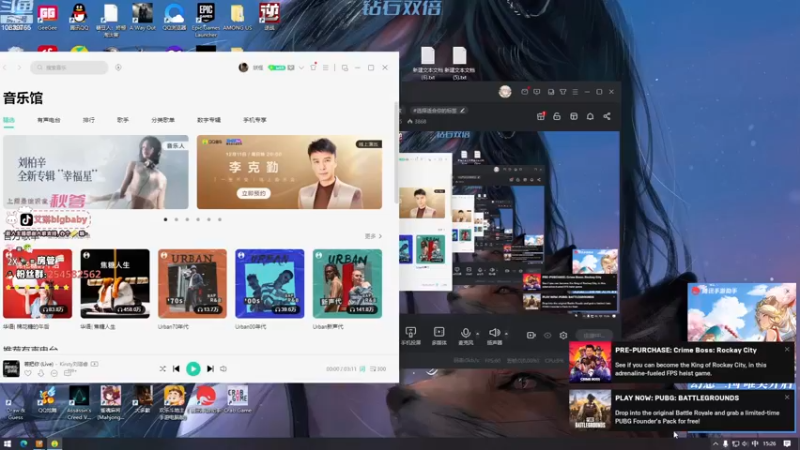Toggle shuffle play mode icon
Viewport: 800px width, 450px height.
pos(162,368)
